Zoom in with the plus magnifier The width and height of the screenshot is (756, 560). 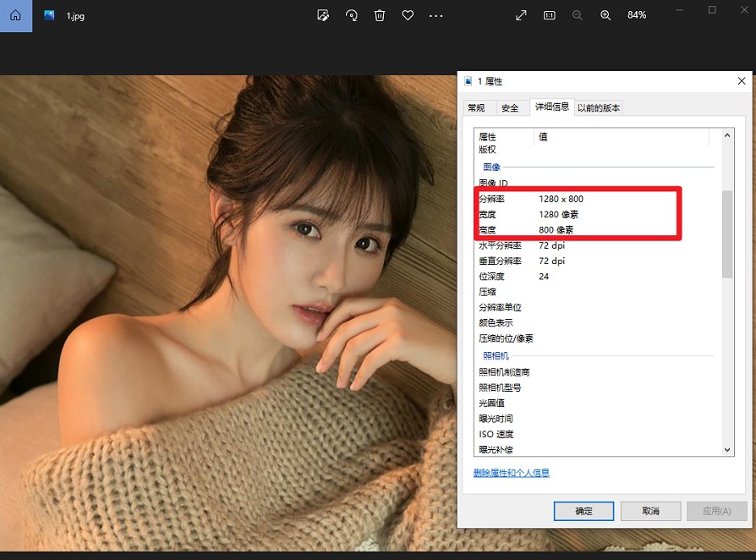605,15
